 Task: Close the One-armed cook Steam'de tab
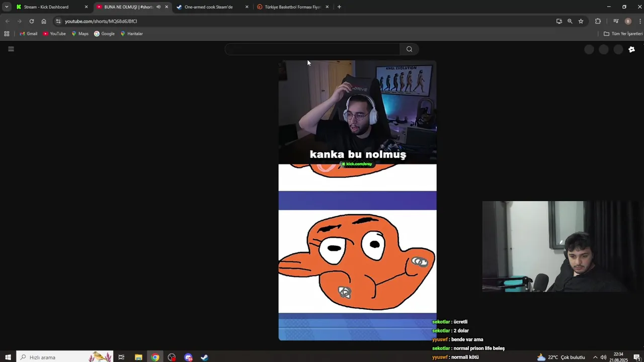(247, 7)
